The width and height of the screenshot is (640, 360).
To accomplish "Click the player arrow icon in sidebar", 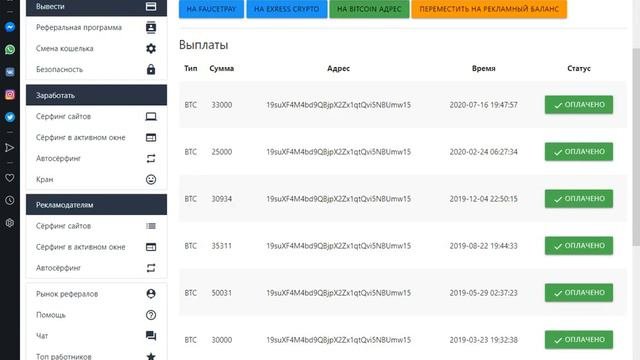I will click(10, 147).
